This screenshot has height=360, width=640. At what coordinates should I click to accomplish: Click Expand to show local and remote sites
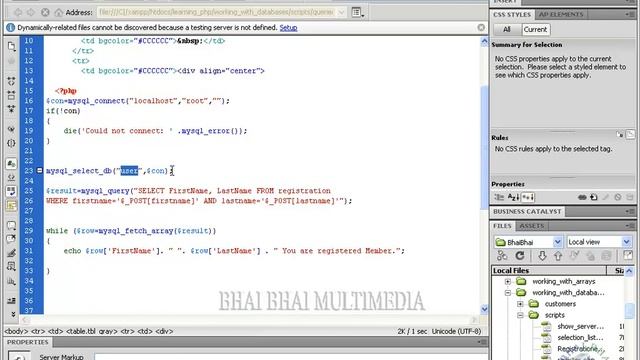click(x=628, y=256)
